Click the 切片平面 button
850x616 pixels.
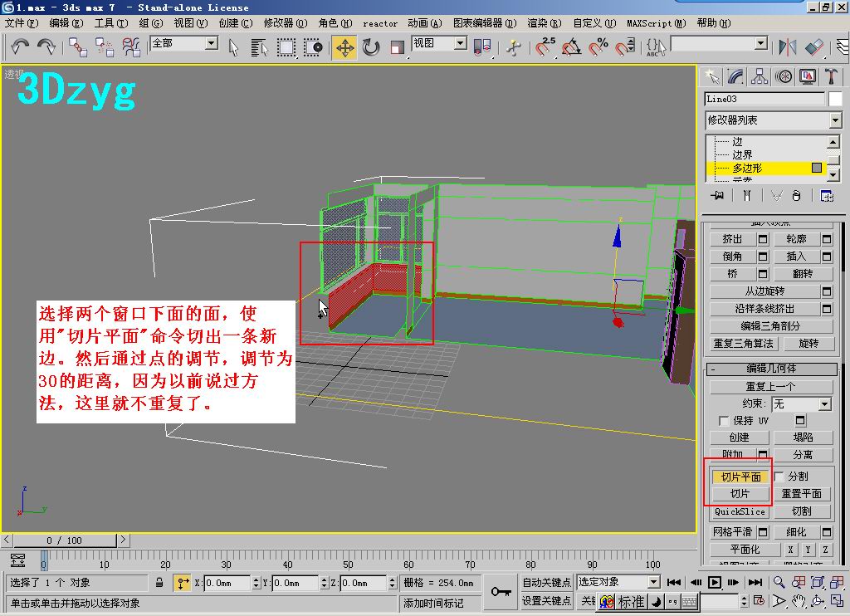point(740,477)
